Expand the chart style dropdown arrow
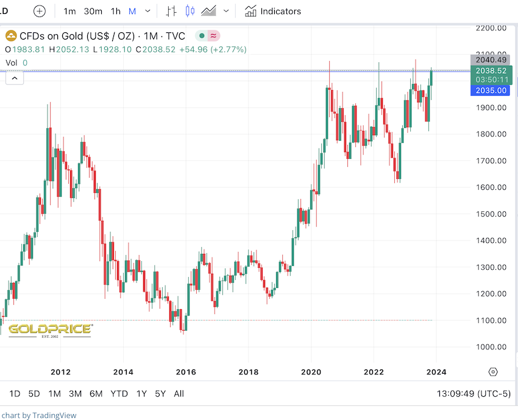The width and height of the screenshot is (518, 420). [x=227, y=11]
